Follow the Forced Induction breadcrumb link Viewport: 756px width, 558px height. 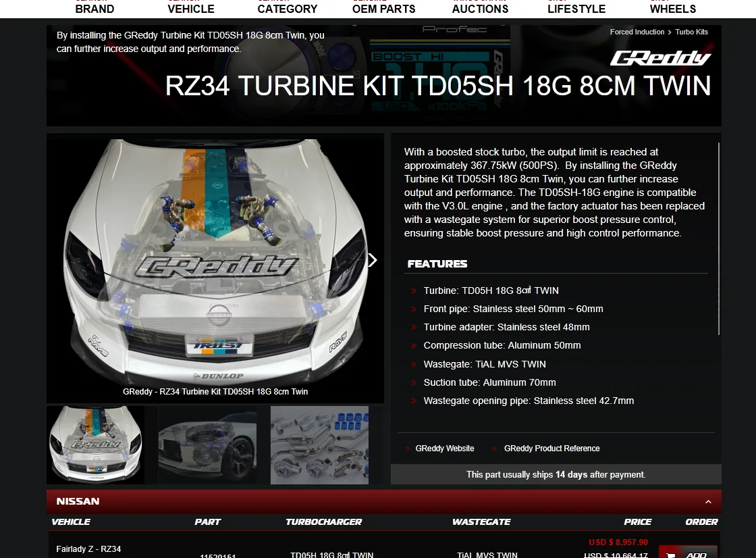[x=637, y=32]
